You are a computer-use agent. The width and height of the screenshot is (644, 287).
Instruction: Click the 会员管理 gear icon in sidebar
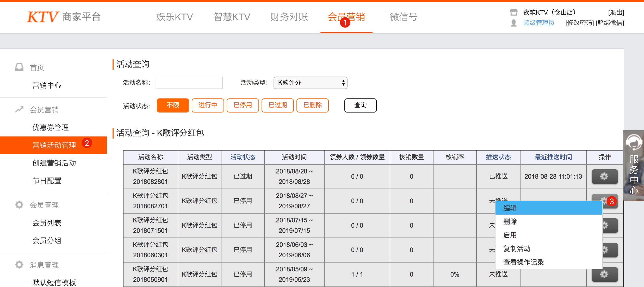point(19,205)
